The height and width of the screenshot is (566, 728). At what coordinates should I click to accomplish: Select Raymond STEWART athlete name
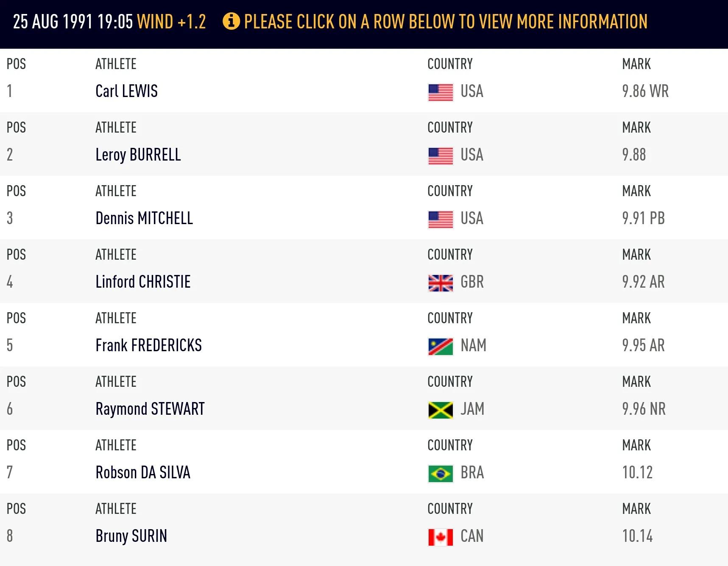click(150, 409)
